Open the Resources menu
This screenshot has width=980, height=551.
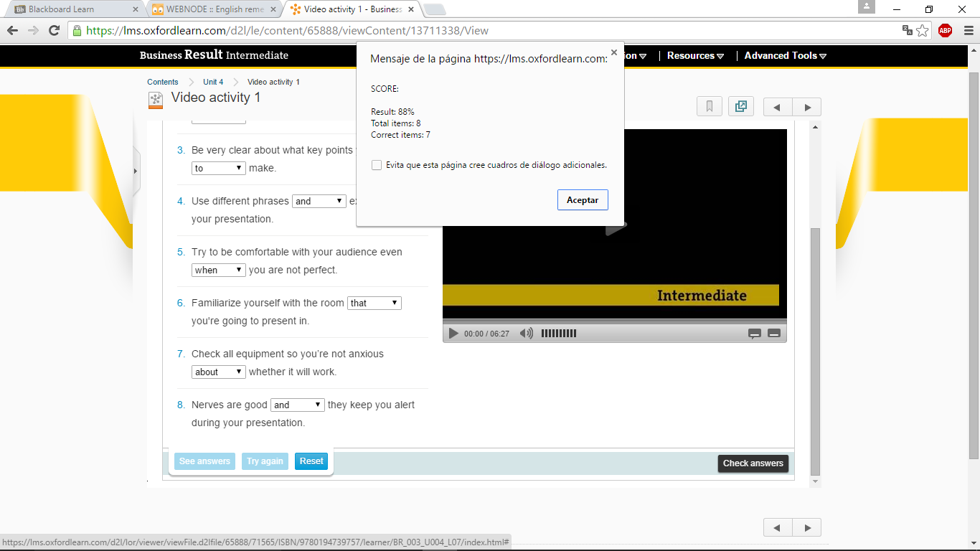pyautogui.click(x=695, y=56)
